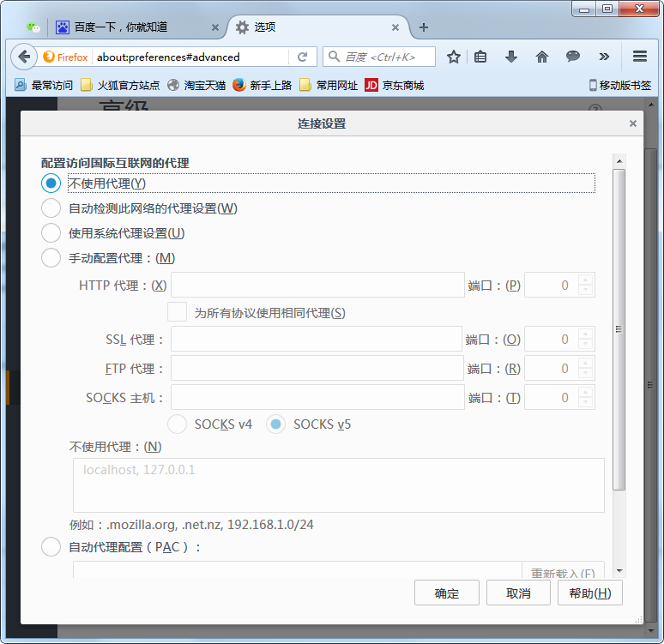The image size is (664, 644).
Task: Click the back navigation arrow
Action: tap(24, 57)
